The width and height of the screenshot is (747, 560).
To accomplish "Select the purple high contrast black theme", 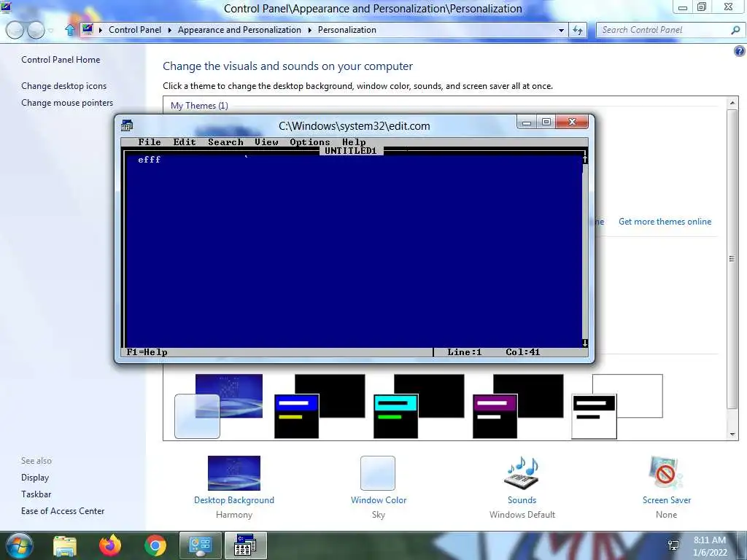I will (518, 406).
